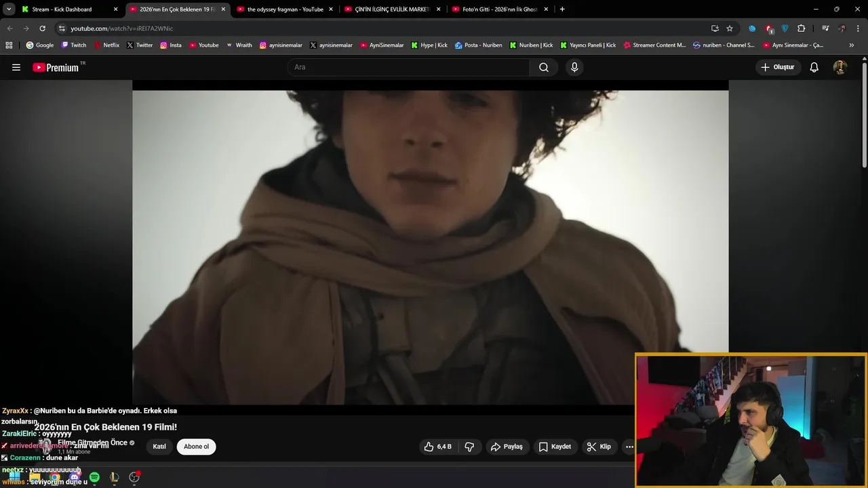
Task: Share the video with Paylaş
Action: (x=507, y=447)
